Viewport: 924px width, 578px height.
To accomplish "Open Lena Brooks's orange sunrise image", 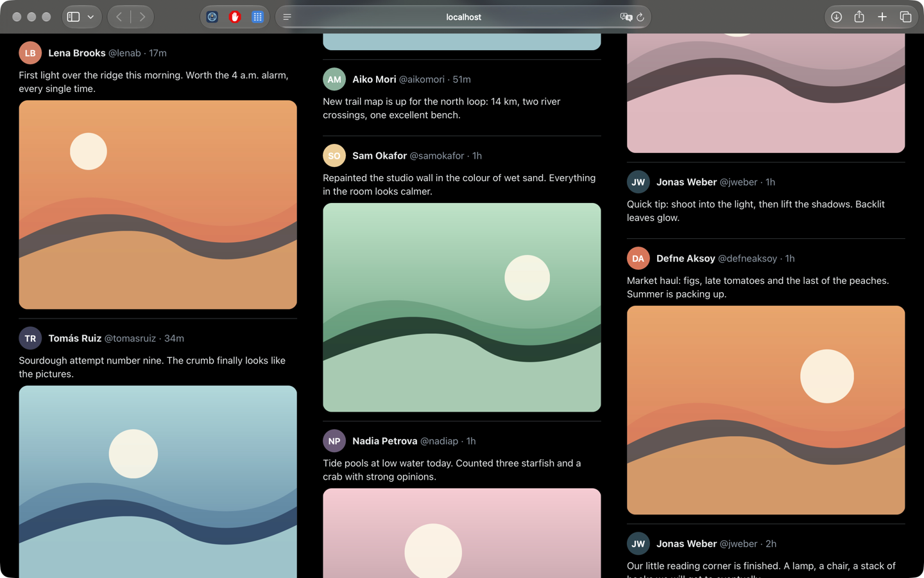I will pos(158,205).
